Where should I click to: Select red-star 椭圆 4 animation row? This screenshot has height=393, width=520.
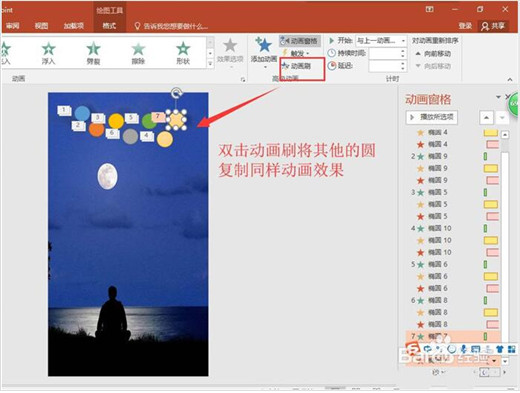coord(454,144)
